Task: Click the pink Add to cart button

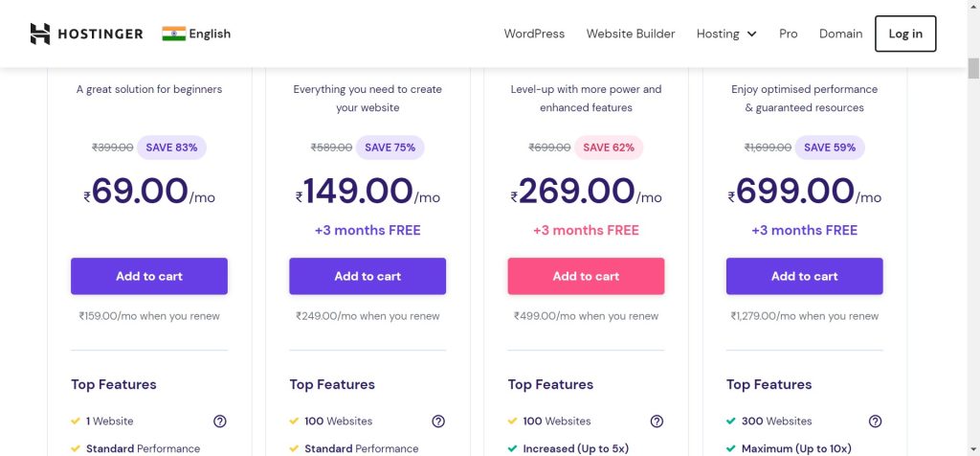Action: click(x=586, y=276)
